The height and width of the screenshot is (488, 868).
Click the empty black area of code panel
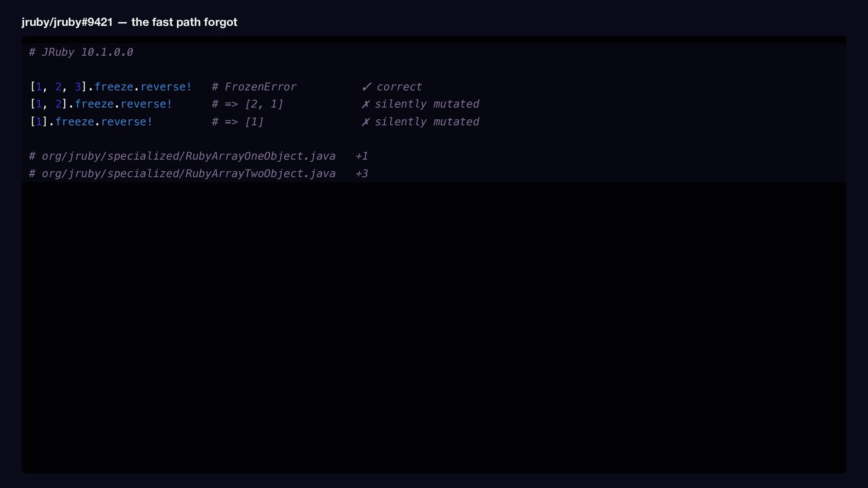point(434,328)
